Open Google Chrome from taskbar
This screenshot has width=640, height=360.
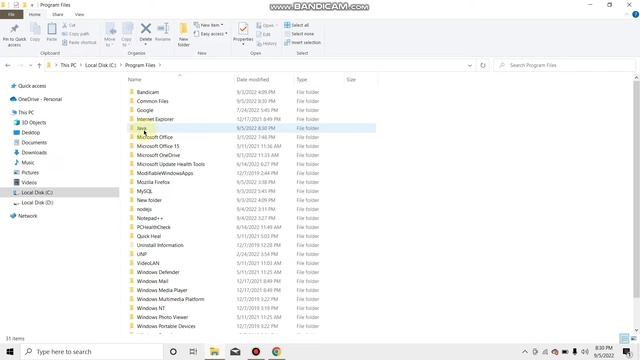click(276, 351)
